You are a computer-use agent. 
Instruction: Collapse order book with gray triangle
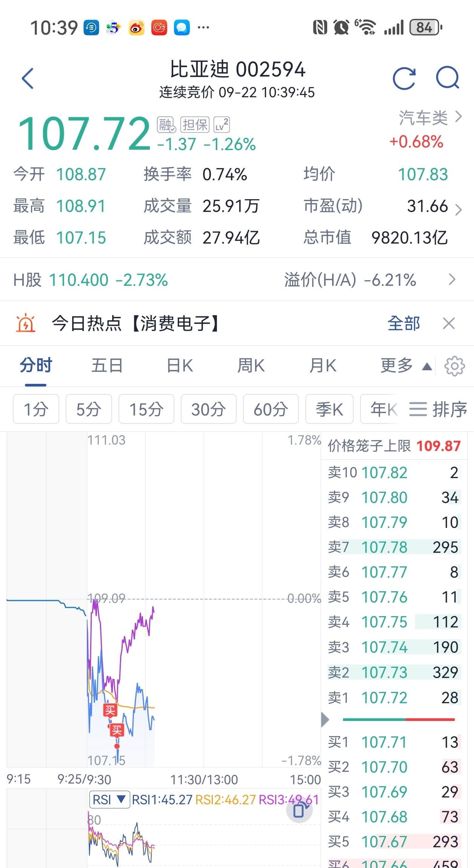pos(325,719)
